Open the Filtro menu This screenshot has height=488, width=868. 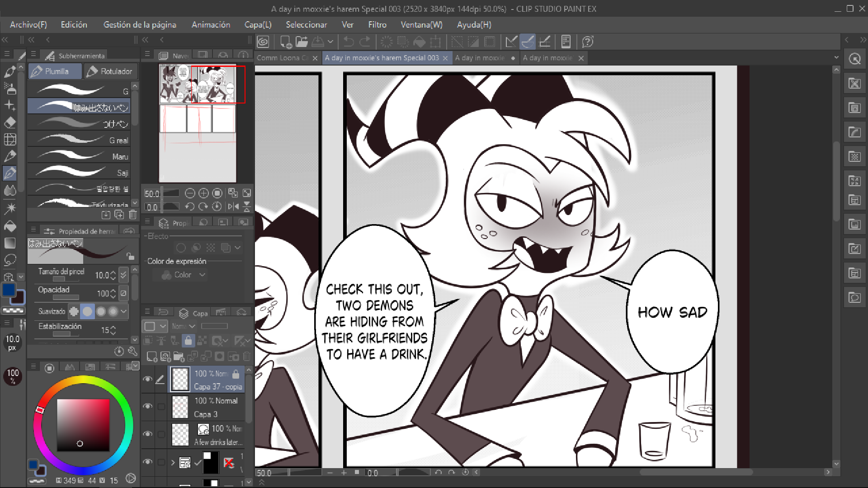pyautogui.click(x=377, y=25)
